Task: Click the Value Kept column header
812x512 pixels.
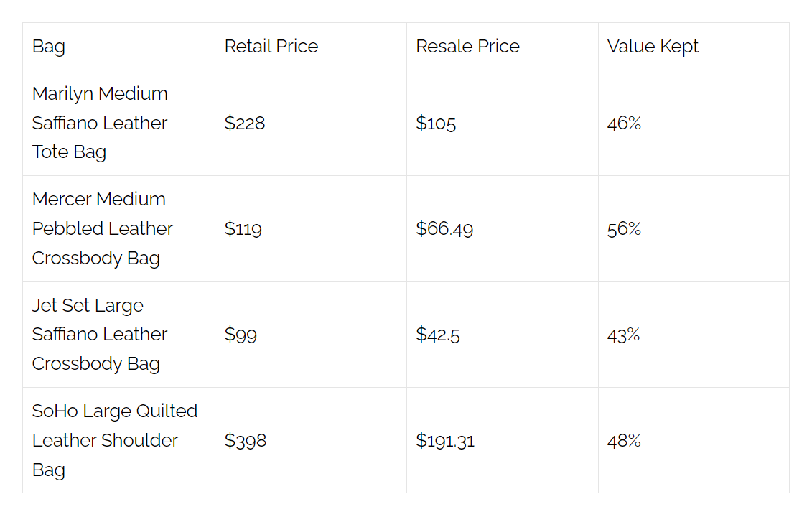Action: pos(653,47)
